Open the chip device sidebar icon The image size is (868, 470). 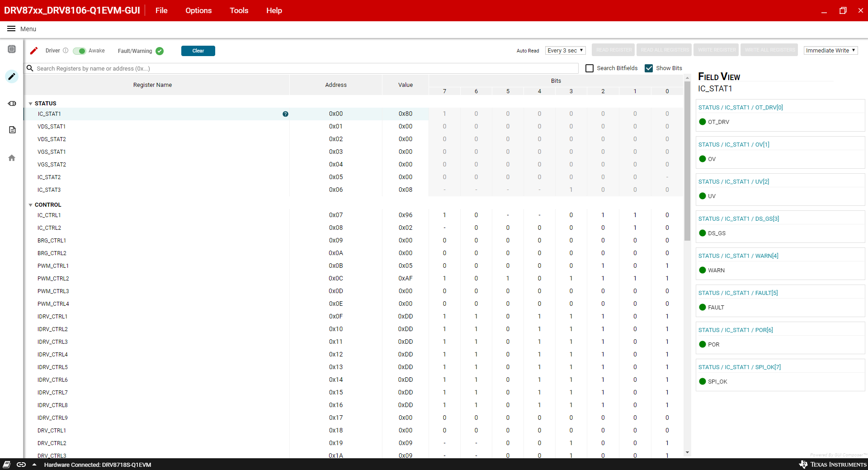coord(12,49)
